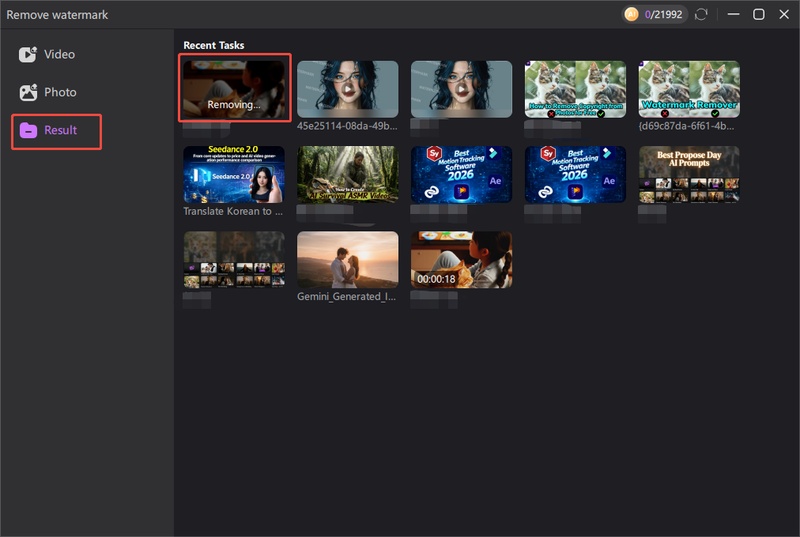Click the Translate Korean to file name
The width and height of the screenshot is (800, 537).
click(233, 212)
